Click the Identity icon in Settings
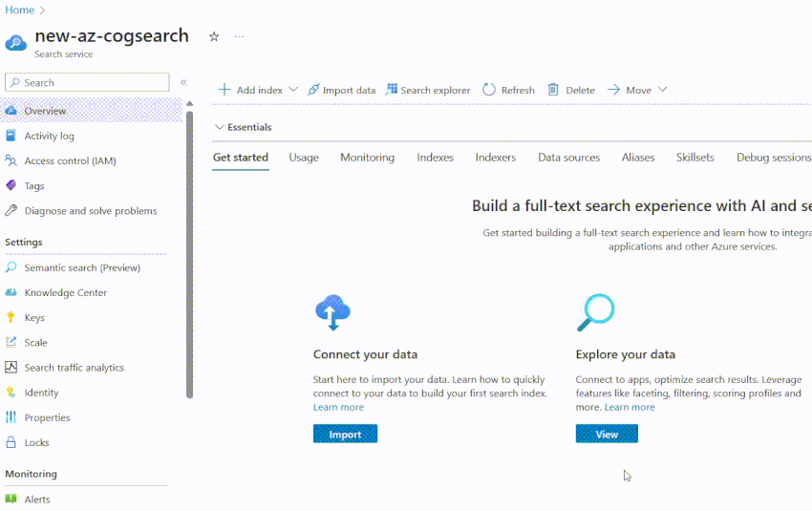812x511 pixels. (x=11, y=393)
